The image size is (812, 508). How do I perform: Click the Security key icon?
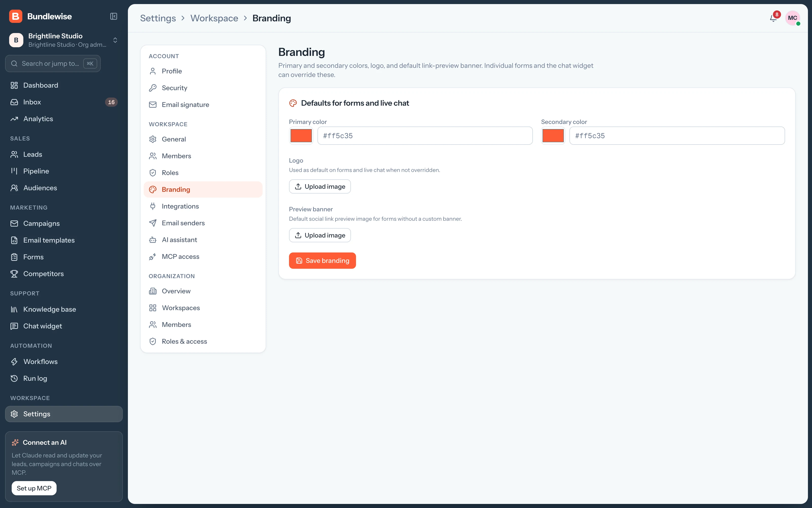[x=153, y=88]
